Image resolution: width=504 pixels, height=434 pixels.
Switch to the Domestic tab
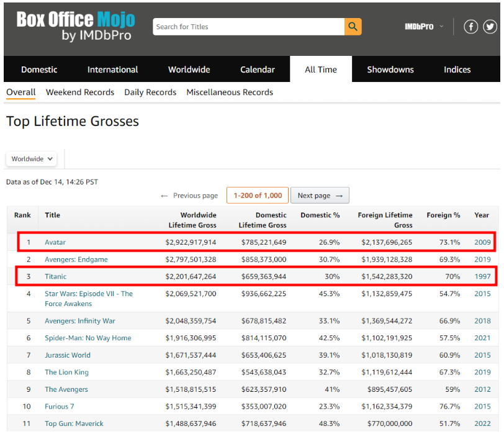(39, 70)
